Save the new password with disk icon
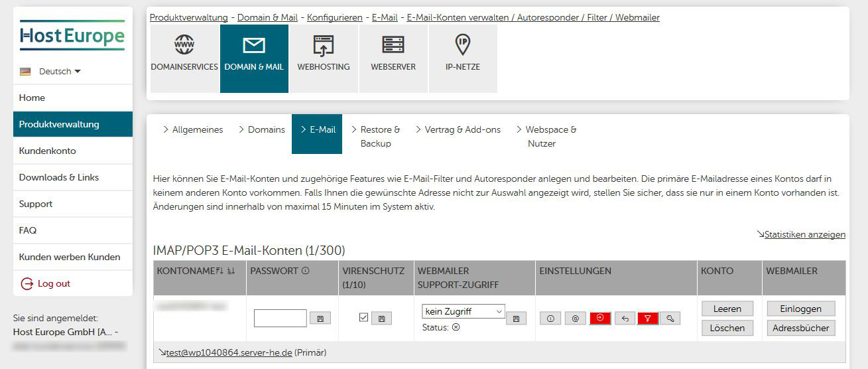The width and height of the screenshot is (868, 369). tap(320, 319)
